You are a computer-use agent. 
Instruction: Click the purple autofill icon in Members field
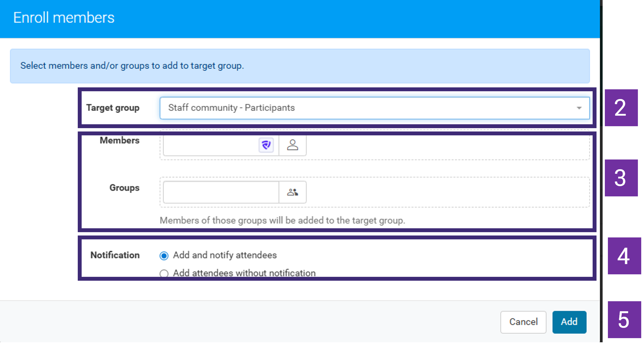point(266,145)
